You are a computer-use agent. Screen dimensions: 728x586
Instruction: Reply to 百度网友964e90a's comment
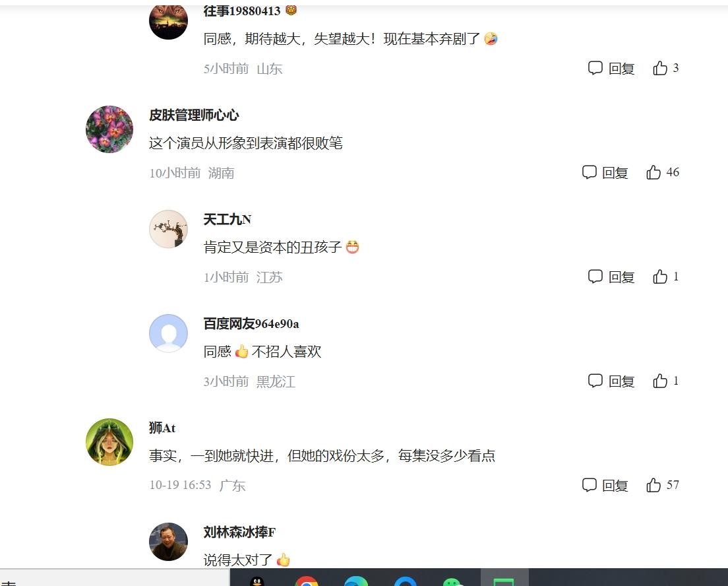(611, 381)
